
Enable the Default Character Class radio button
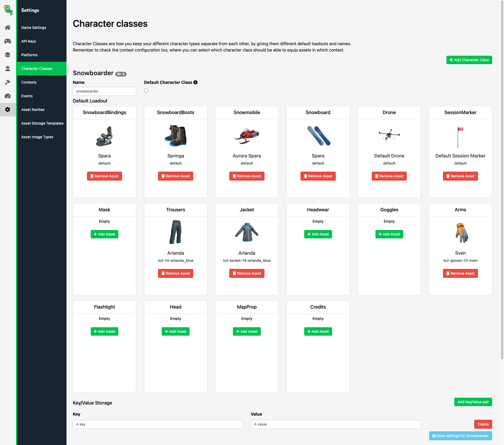pos(146,91)
